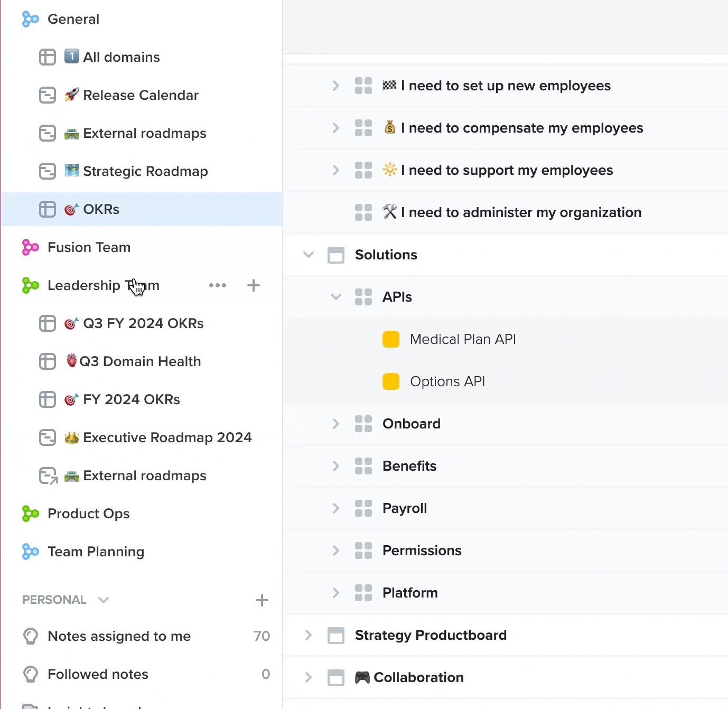Collapse the PERSONAL section
The width and height of the screenshot is (728, 709).
click(104, 600)
